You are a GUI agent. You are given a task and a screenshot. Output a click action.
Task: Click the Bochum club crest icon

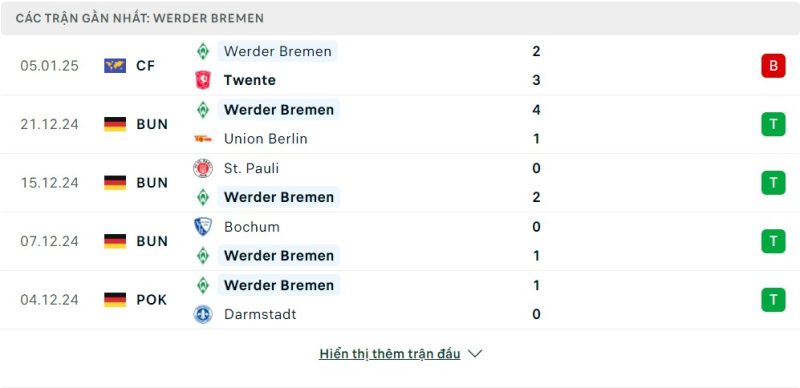203,227
